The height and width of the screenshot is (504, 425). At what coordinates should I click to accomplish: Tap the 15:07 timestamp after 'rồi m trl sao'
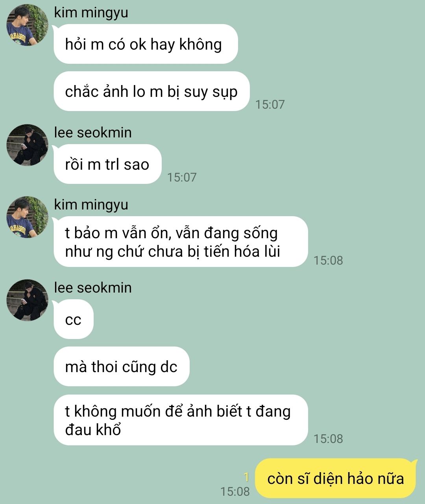pyautogui.click(x=182, y=177)
